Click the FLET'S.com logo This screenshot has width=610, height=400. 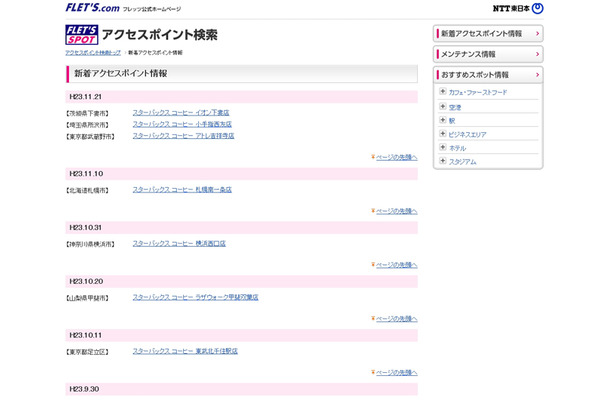92,8
